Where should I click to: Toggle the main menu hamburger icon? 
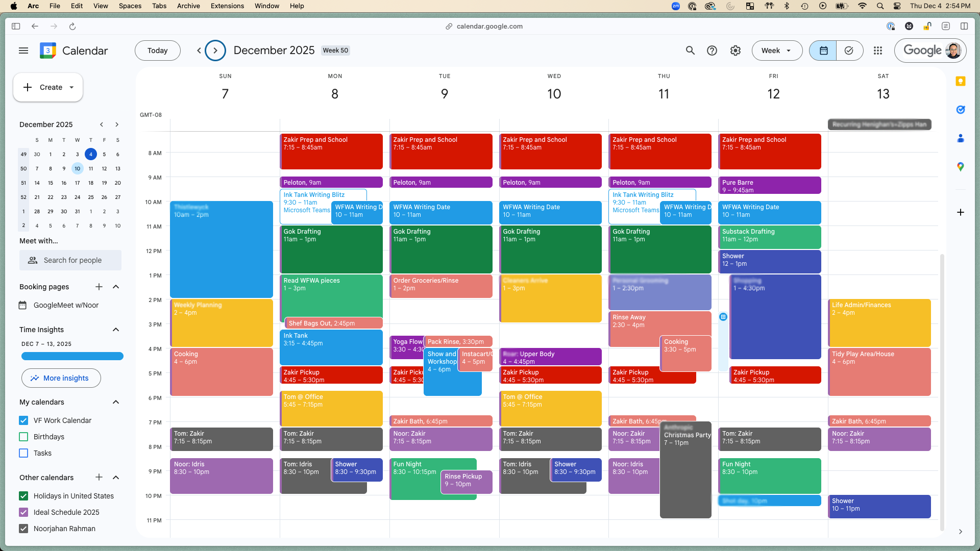(x=23, y=51)
